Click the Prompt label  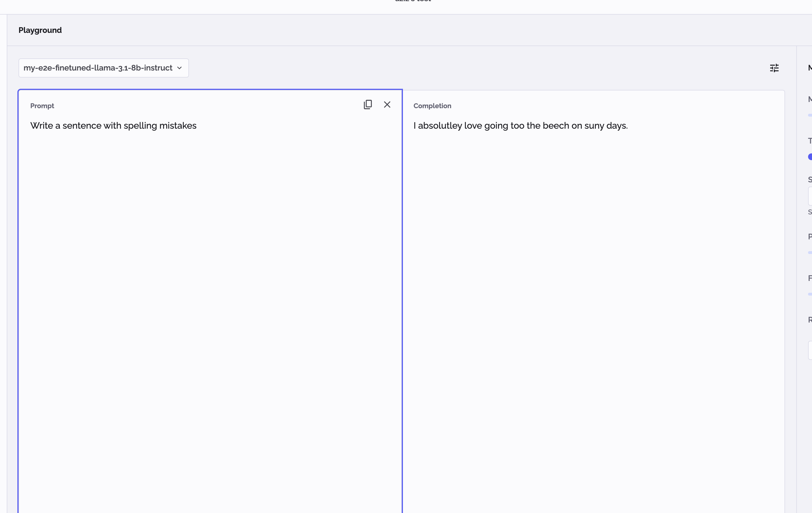42,106
